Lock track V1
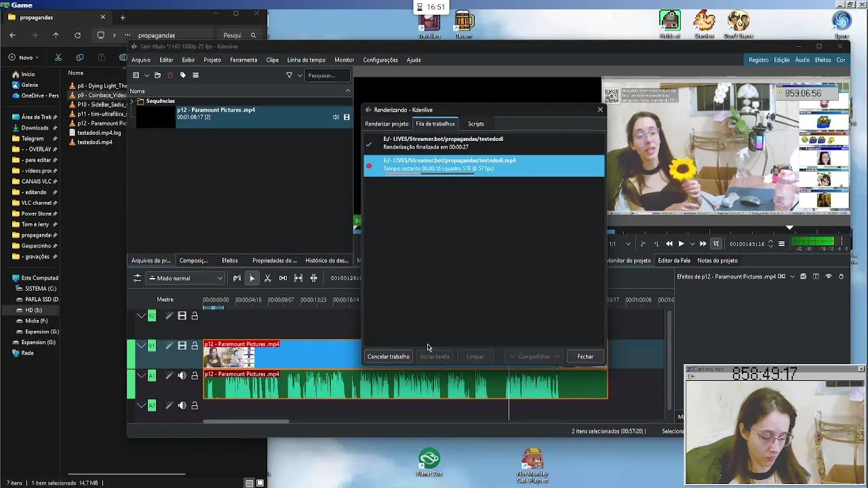 (195, 346)
